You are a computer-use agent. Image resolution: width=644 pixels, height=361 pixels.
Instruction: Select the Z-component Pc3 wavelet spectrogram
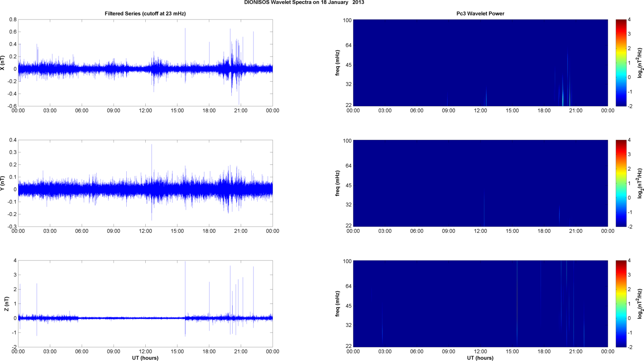click(x=480, y=304)
